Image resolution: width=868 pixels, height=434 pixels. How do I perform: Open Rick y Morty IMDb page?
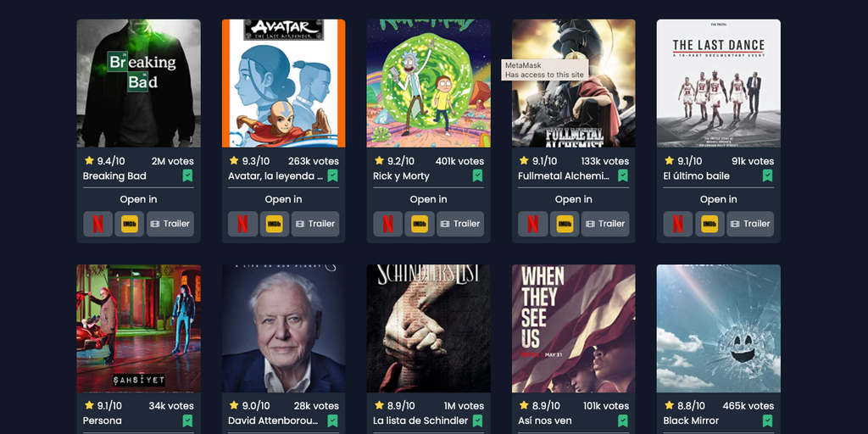(x=419, y=224)
